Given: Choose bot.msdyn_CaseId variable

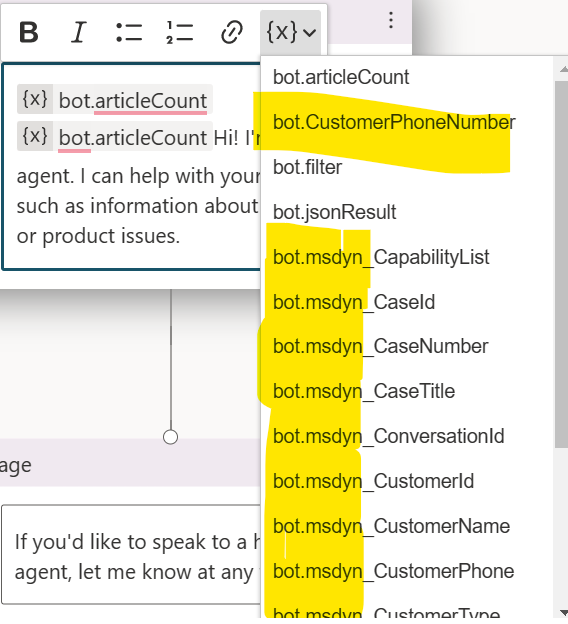Looking at the screenshot, I should tap(354, 302).
